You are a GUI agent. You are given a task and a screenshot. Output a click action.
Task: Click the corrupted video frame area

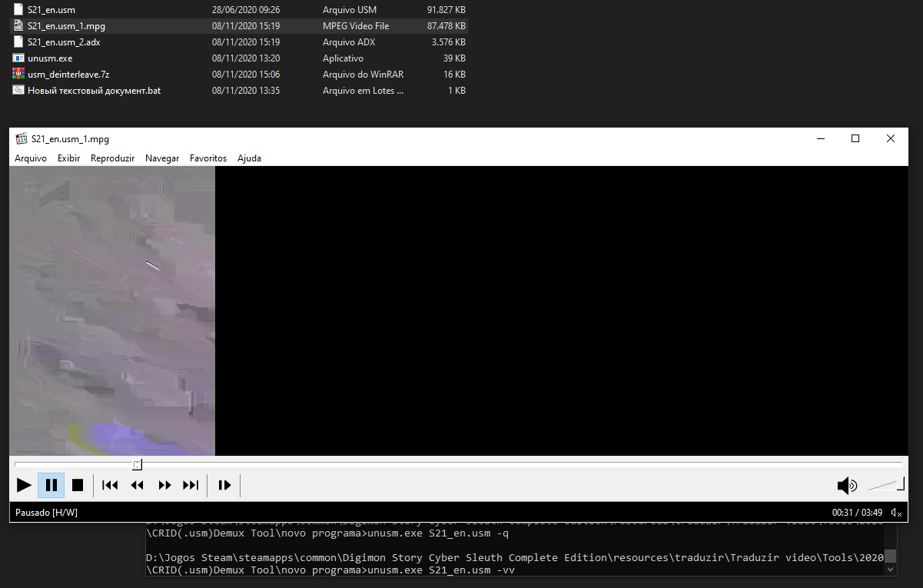click(112, 311)
